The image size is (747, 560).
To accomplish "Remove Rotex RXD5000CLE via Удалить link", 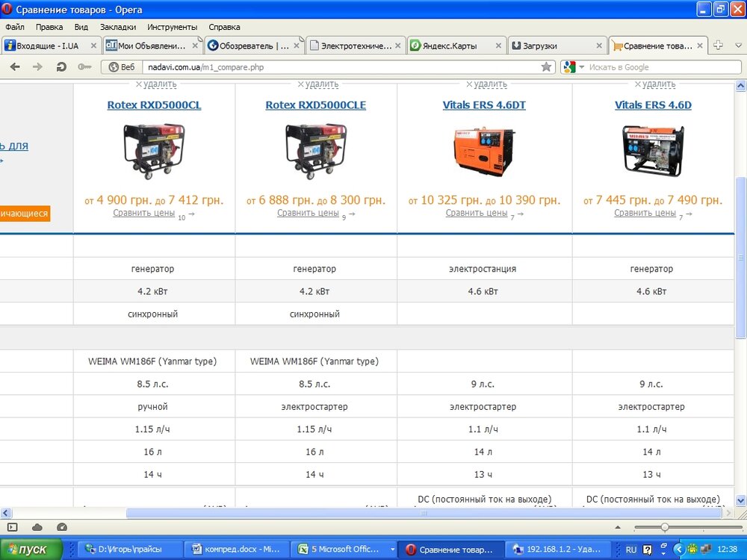I will (317, 84).
